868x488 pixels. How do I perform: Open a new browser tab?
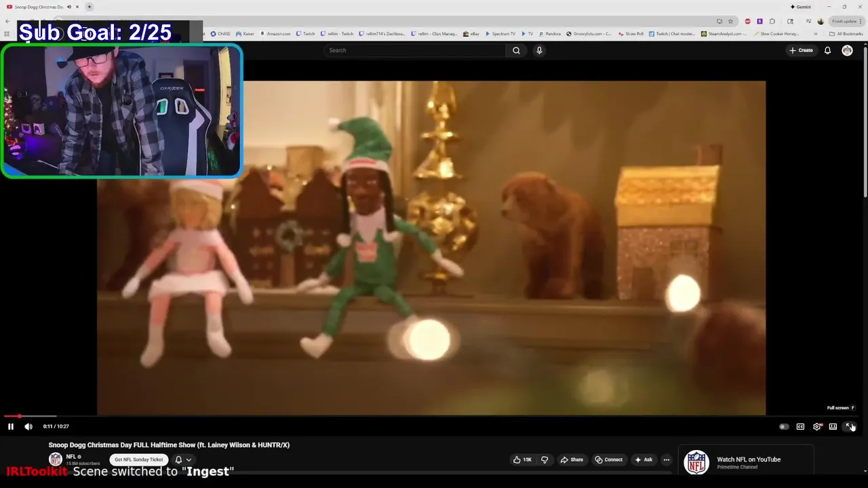point(89,7)
